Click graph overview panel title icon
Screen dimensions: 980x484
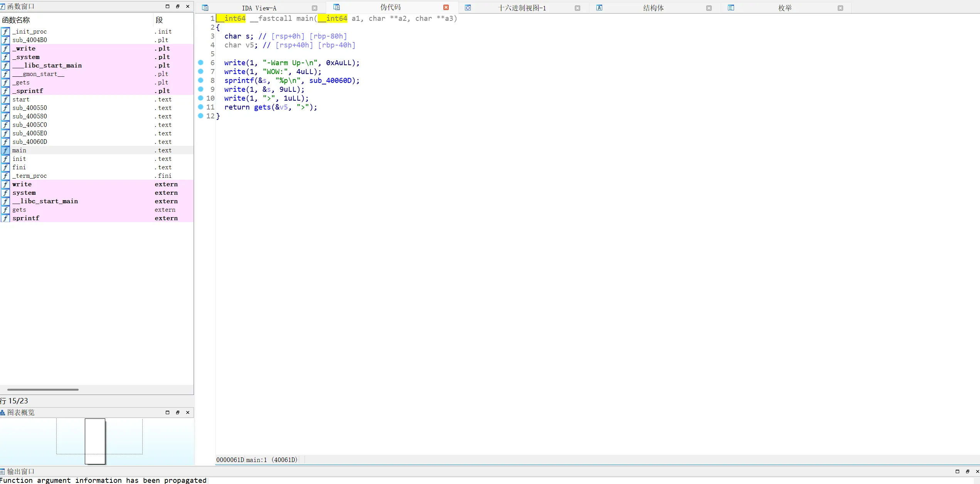click(3, 413)
